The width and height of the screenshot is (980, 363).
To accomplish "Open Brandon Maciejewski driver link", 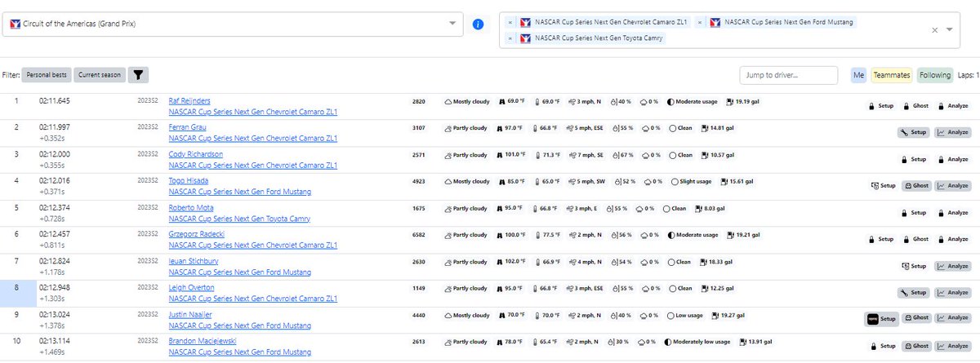I will (201, 341).
